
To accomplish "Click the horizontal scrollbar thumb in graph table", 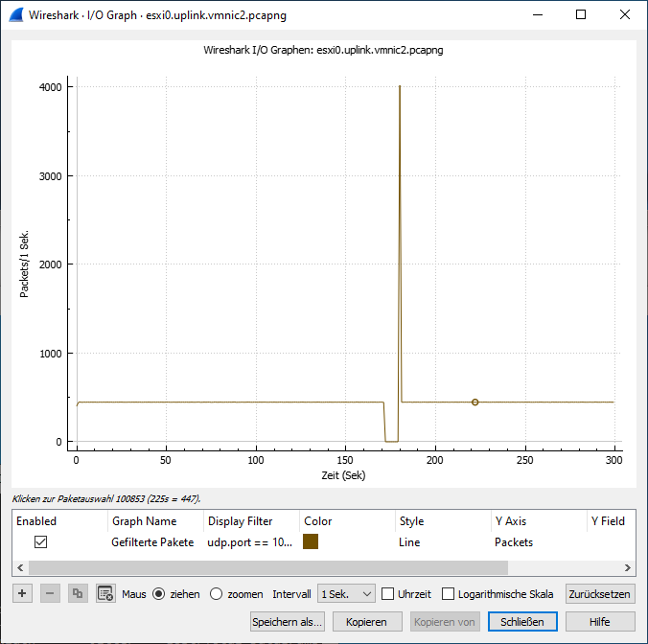I will (x=268, y=567).
